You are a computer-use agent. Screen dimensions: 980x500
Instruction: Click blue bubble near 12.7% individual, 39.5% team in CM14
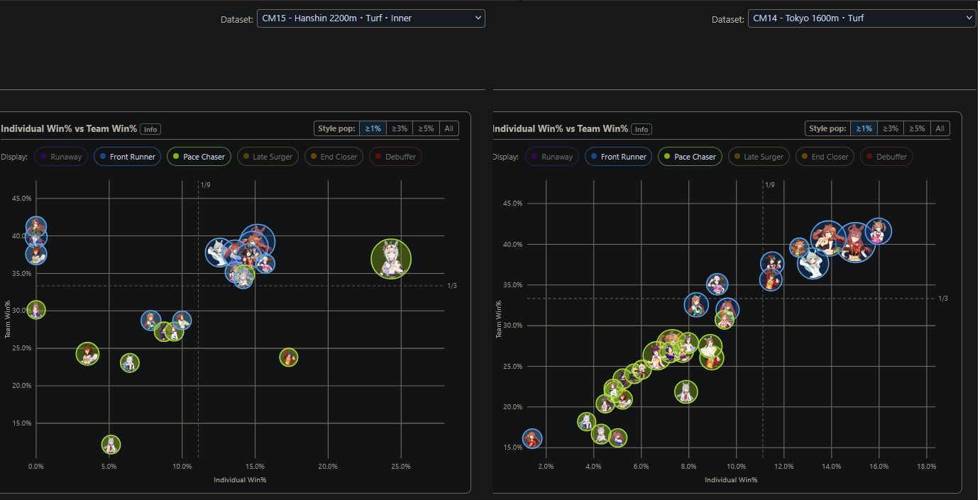[x=800, y=248]
